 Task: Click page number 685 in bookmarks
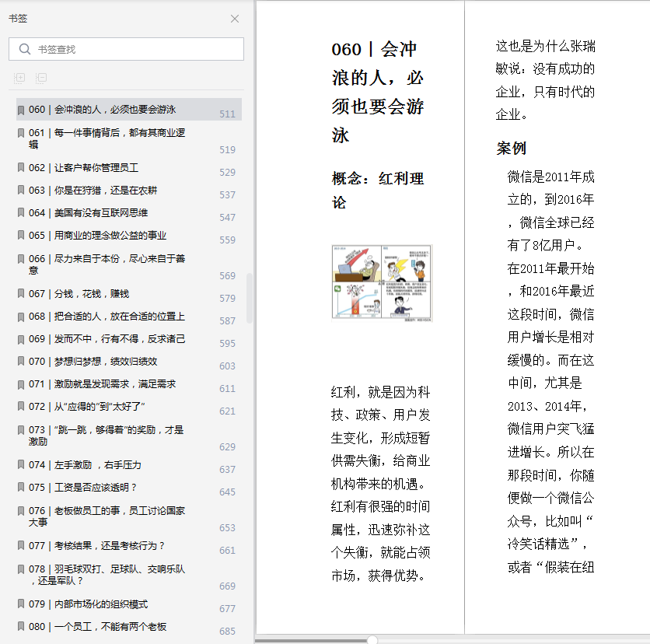tap(227, 631)
